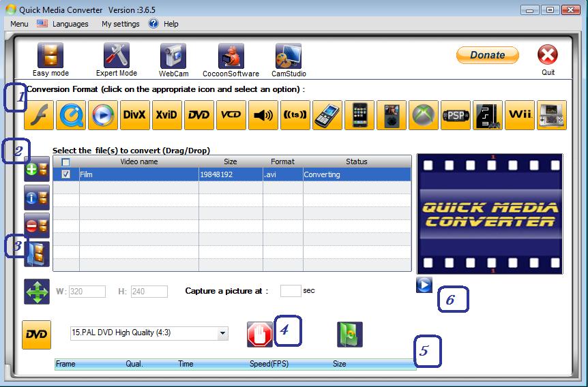This screenshot has width=588, height=387.
Task: Select iPhone conversion format
Action: 359,115
